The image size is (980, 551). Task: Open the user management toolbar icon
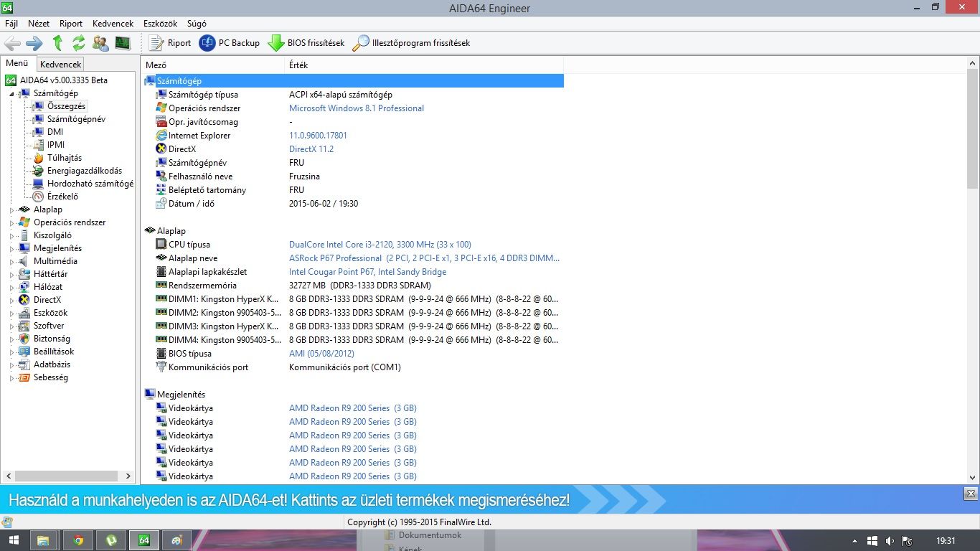tap(100, 43)
